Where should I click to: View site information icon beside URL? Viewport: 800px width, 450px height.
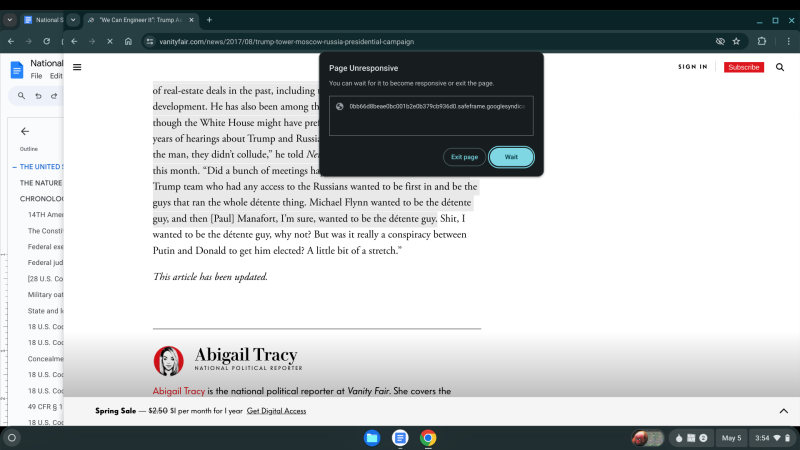point(149,41)
